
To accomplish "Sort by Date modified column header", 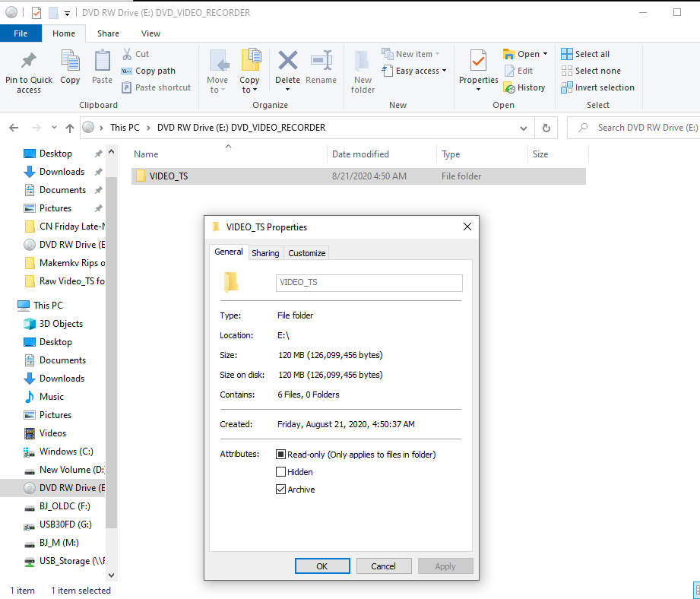I will coord(360,154).
